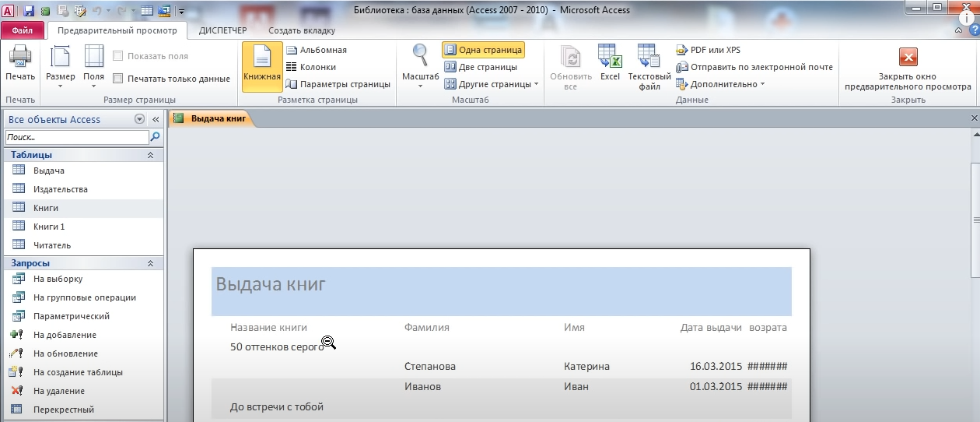Select Одна страница view

tap(483, 50)
